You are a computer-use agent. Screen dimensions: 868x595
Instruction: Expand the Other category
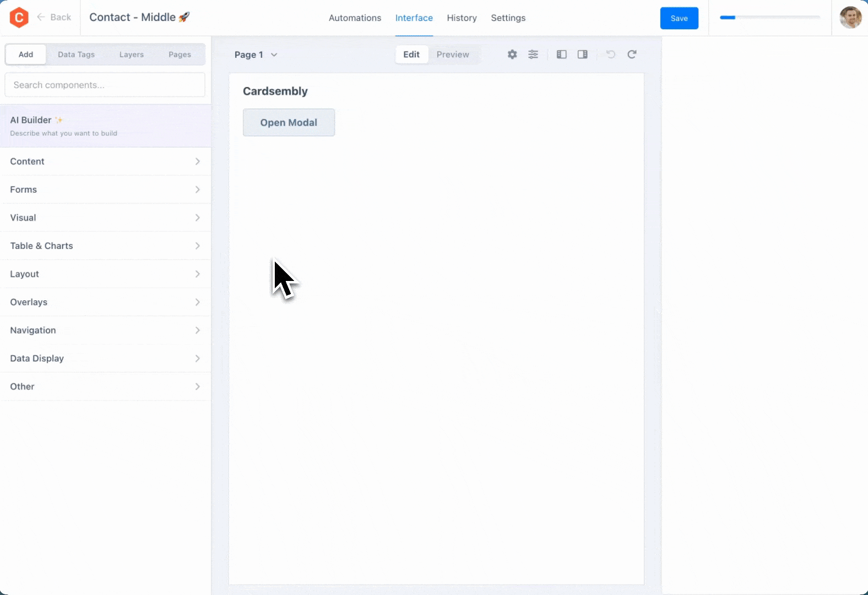(x=105, y=386)
